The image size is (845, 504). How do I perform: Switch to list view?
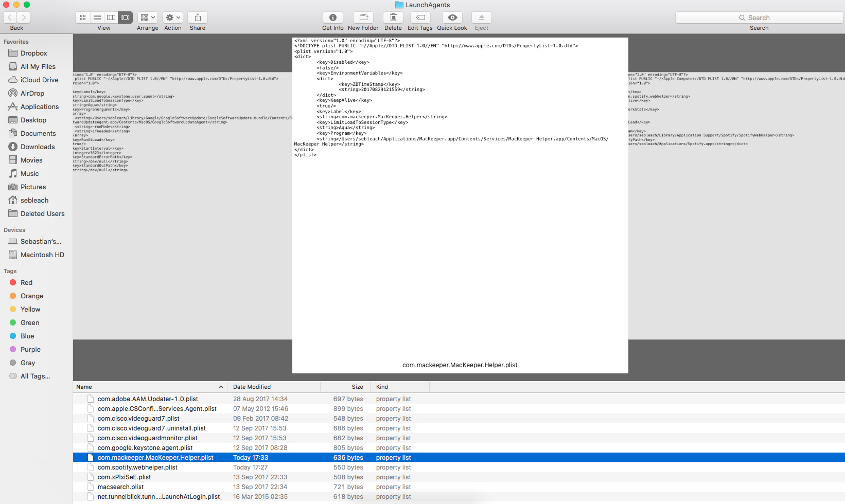(x=97, y=17)
